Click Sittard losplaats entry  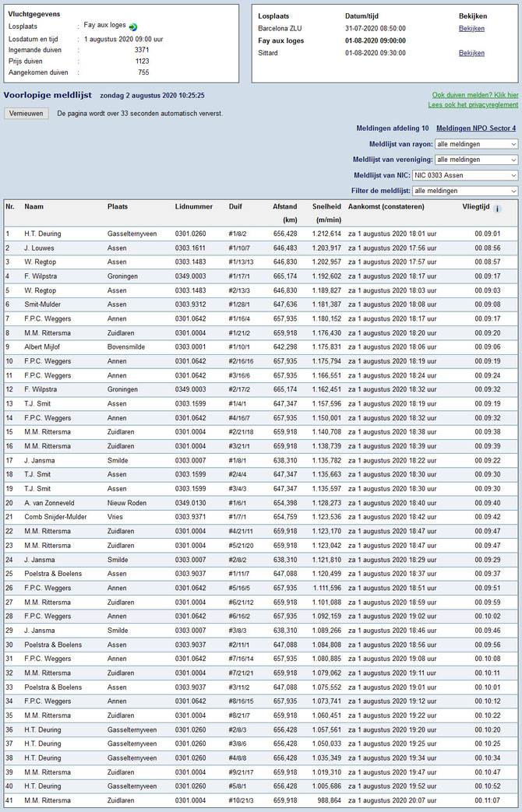click(x=268, y=53)
